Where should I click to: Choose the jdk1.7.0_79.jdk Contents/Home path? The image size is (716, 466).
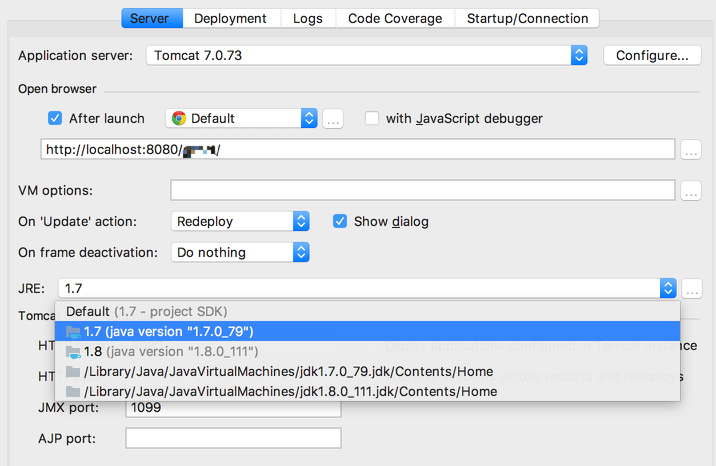click(367, 372)
